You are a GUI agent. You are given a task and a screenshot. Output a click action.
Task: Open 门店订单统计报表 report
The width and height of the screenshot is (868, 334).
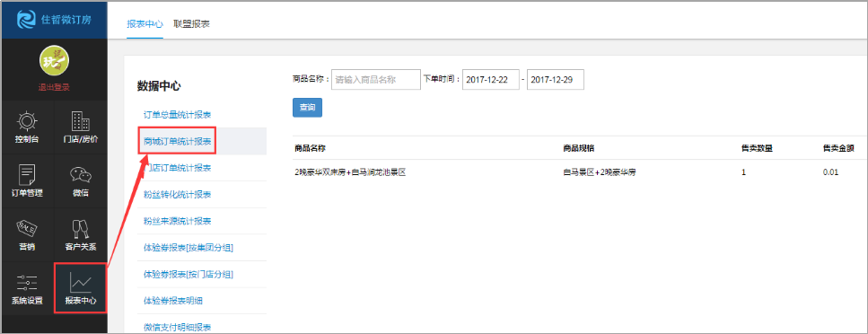[x=177, y=168]
